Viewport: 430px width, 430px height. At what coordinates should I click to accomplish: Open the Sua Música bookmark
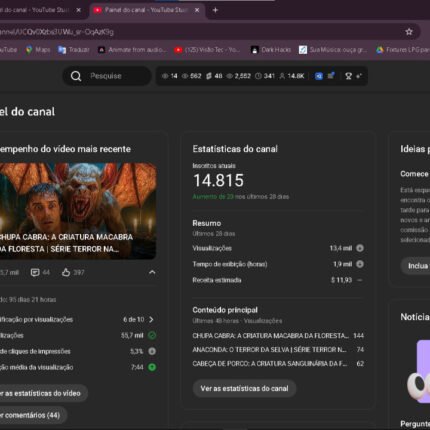[x=333, y=50]
